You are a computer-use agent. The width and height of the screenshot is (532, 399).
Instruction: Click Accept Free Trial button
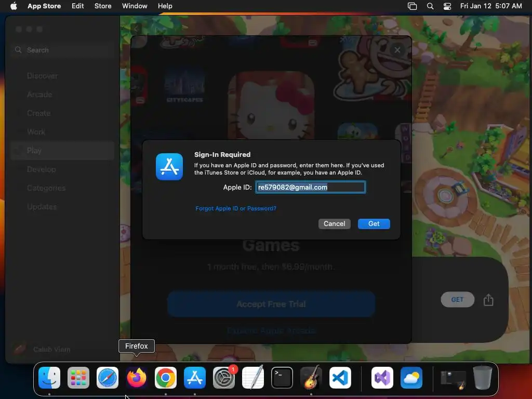(x=271, y=304)
